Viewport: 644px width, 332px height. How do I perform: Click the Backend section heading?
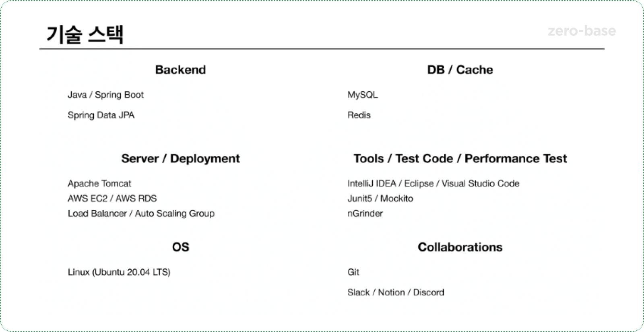180,70
